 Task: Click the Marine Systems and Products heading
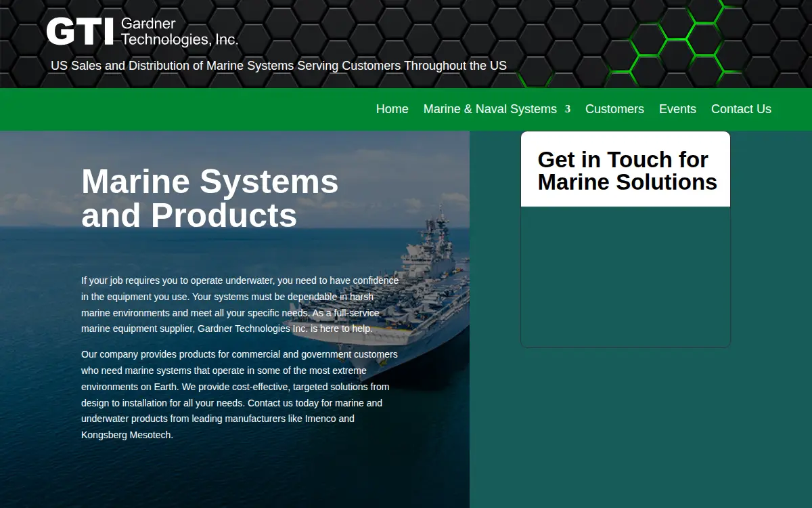(210, 198)
